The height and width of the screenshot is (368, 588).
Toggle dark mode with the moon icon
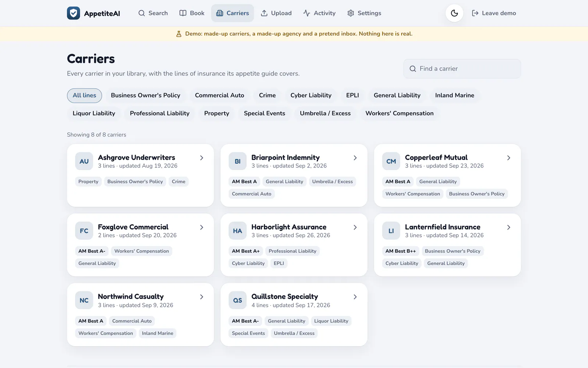click(454, 13)
